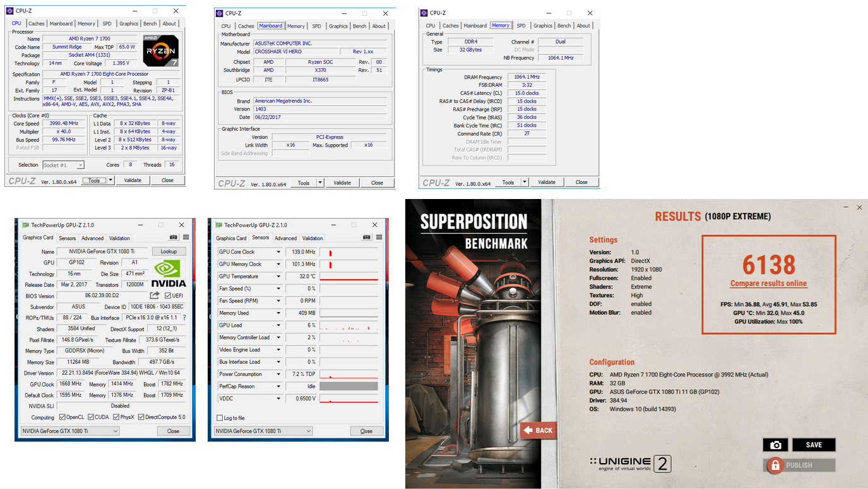This screenshot has width=868, height=489.
Task: Open the GPU Core Clock sensor dropdown
Action: tap(278, 252)
